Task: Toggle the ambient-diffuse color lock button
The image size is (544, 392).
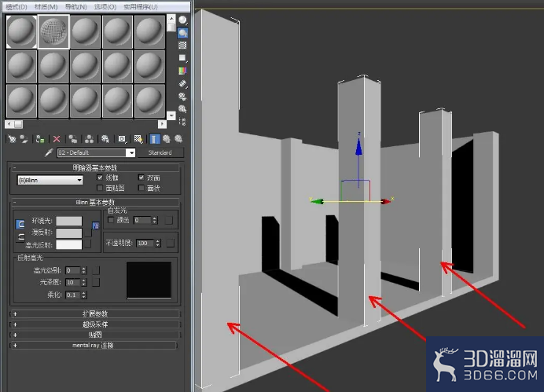Action: coord(20,224)
